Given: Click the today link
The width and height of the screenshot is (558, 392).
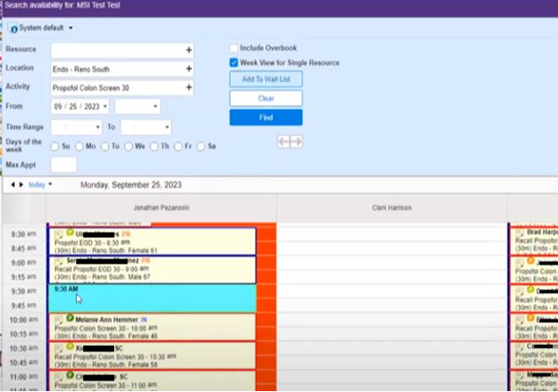Looking at the screenshot, I should point(36,185).
